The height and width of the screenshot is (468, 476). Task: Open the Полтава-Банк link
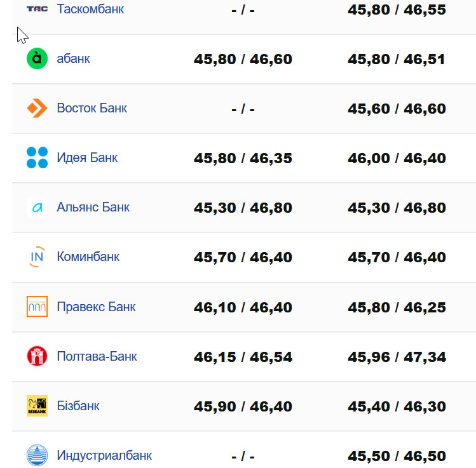(97, 356)
